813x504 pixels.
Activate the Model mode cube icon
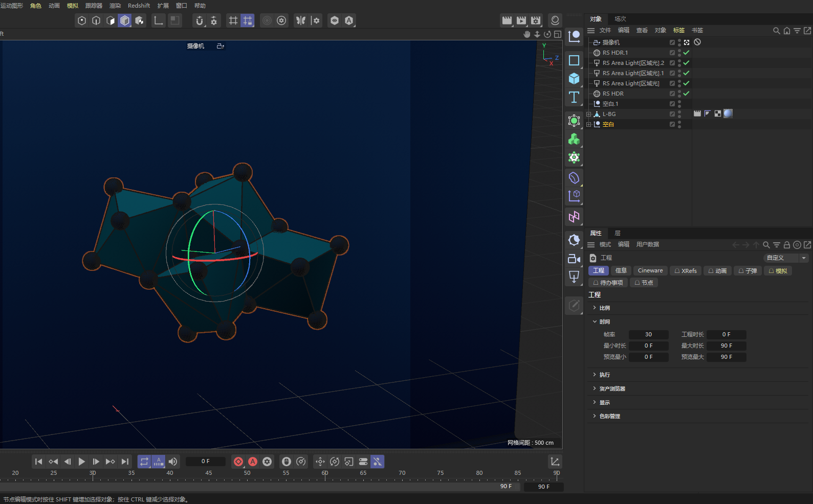125,20
